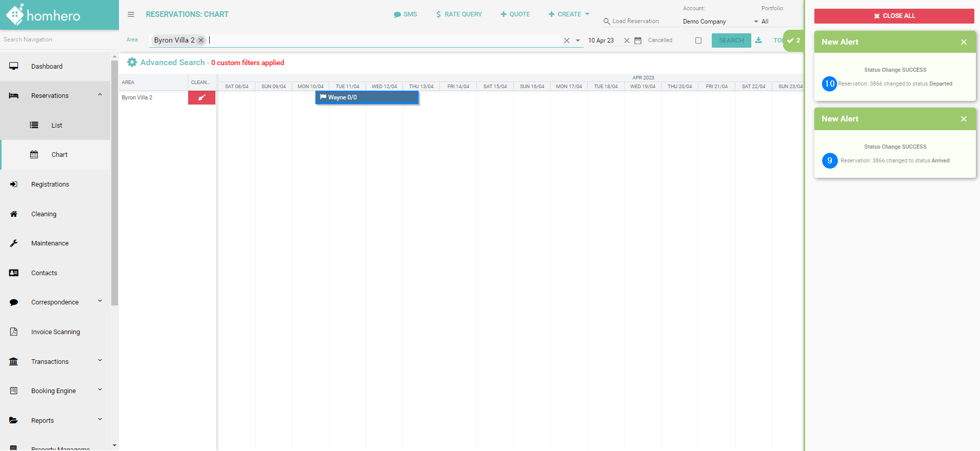Expand the Create dropdown menu
The image size is (980, 451).
coord(569,14)
